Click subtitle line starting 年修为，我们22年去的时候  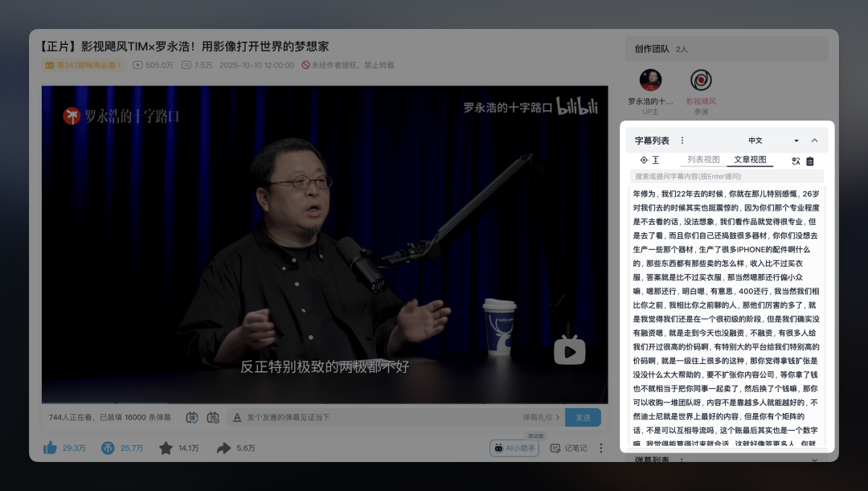(726, 194)
